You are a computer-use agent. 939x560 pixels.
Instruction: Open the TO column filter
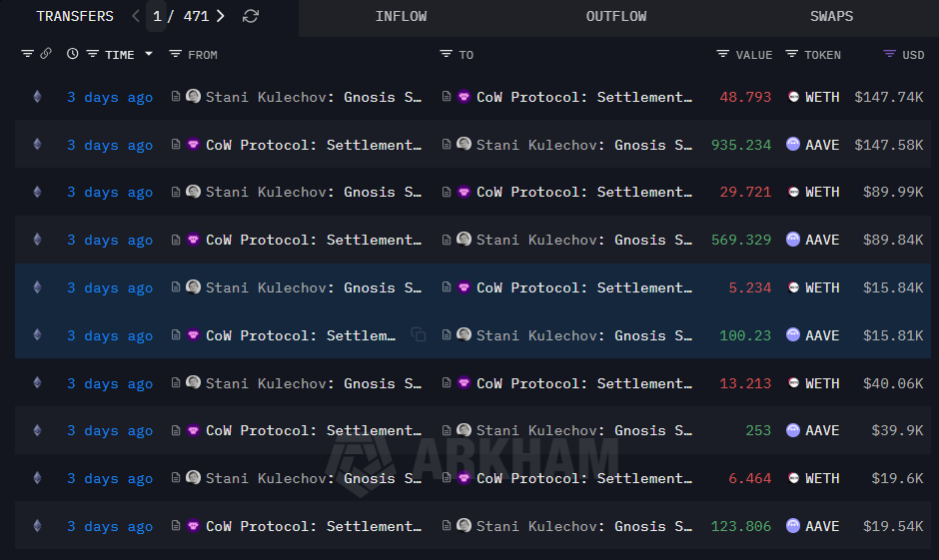(446, 54)
